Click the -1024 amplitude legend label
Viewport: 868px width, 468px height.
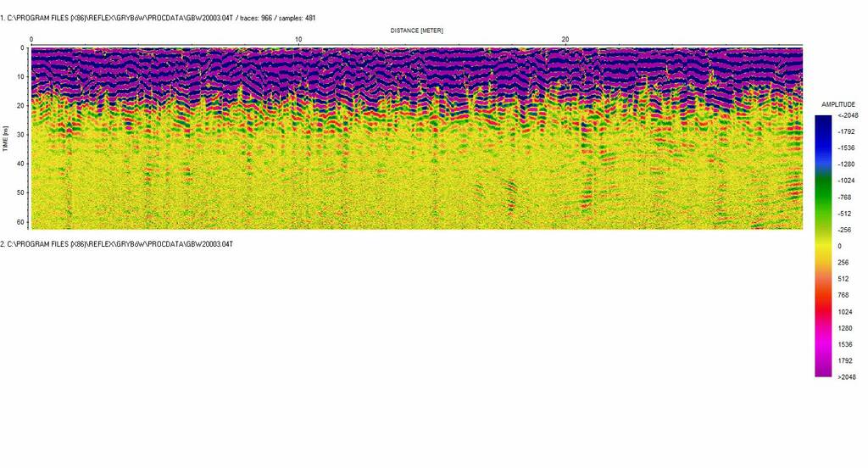point(848,181)
